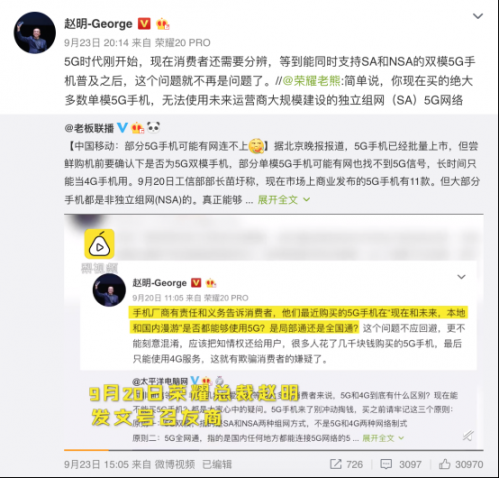499x478 pixels.
Task: Seek along the orange video progress bar
Action: pyautogui.click(x=274, y=450)
